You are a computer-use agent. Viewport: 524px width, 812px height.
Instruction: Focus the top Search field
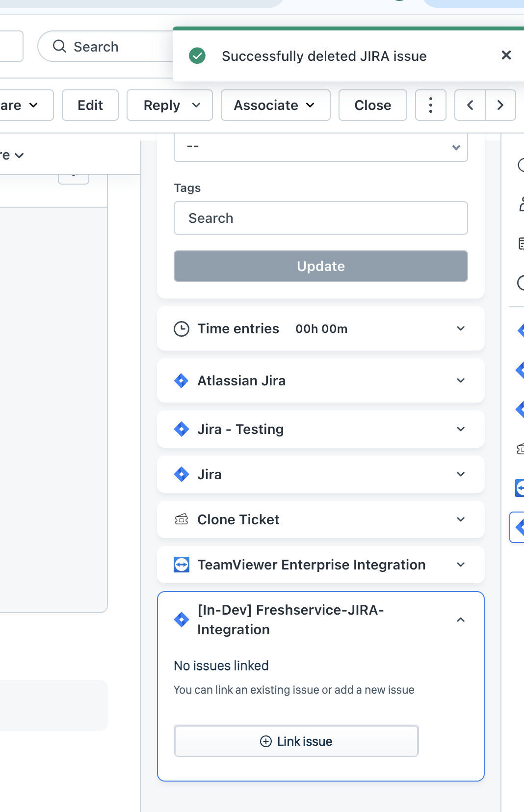[x=105, y=46]
